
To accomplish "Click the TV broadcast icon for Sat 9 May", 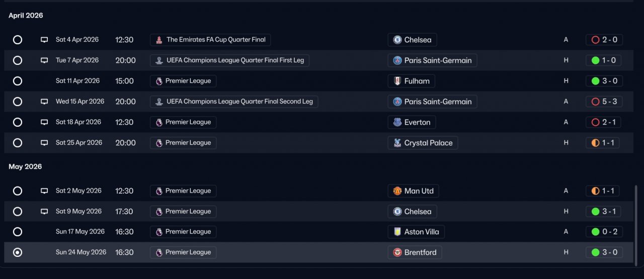I will point(44,212).
